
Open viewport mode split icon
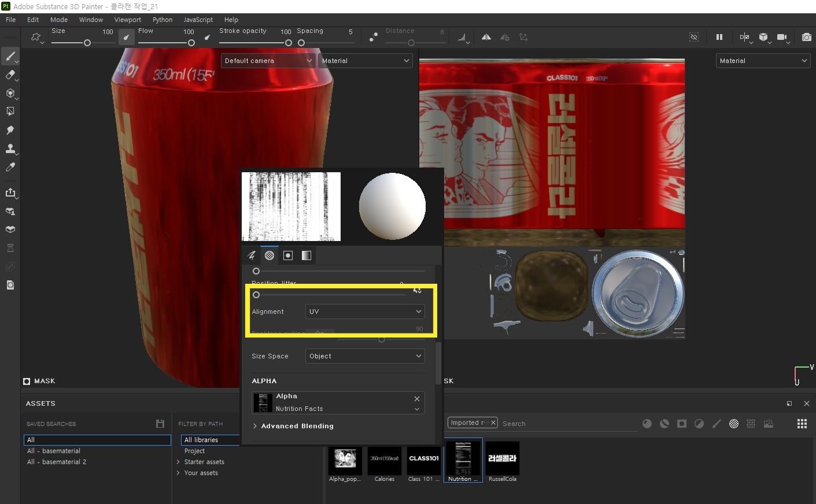tap(744, 37)
